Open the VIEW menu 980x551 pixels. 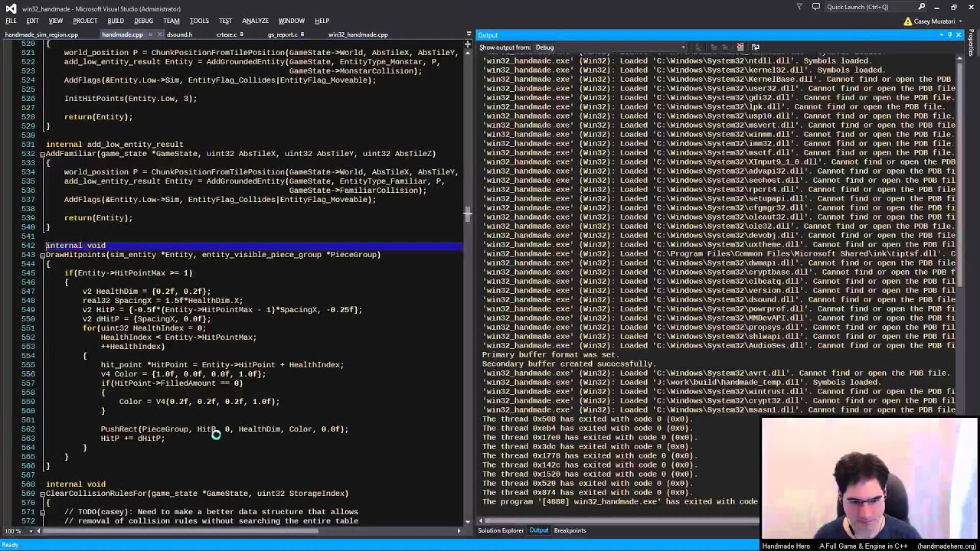coord(56,21)
